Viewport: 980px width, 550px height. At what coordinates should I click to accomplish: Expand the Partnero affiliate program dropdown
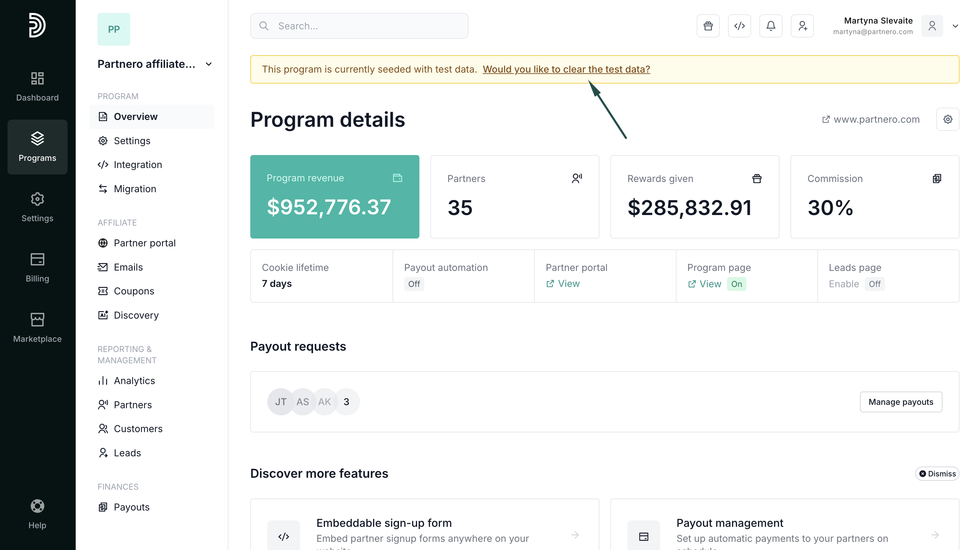tap(208, 64)
